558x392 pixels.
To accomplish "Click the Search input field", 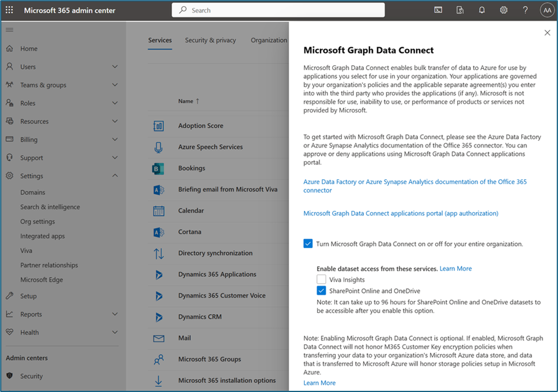I will point(278,10).
